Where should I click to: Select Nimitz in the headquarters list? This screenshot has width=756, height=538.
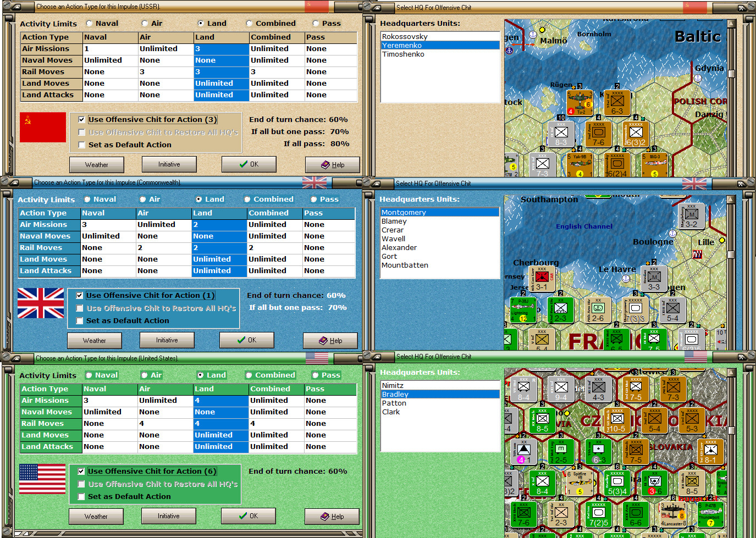tap(440, 386)
